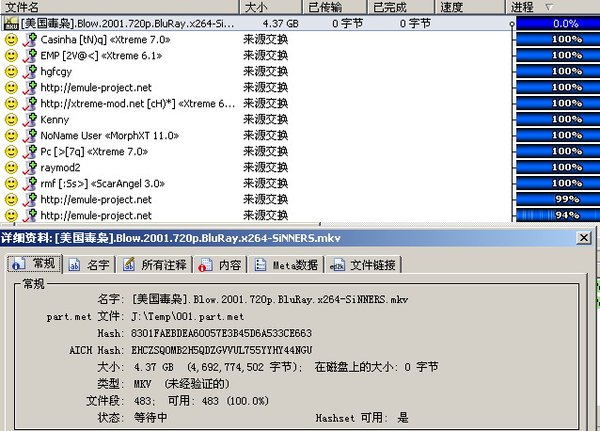Click the Meta数据 tab icon
The height and width of the screenshot is (431, 600).
coord(260,264)
